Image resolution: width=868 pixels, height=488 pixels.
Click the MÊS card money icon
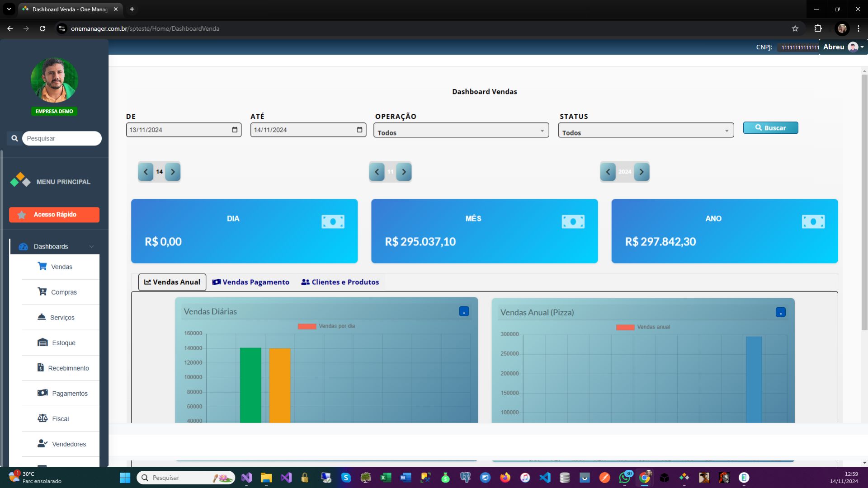[x=573, y=221]
